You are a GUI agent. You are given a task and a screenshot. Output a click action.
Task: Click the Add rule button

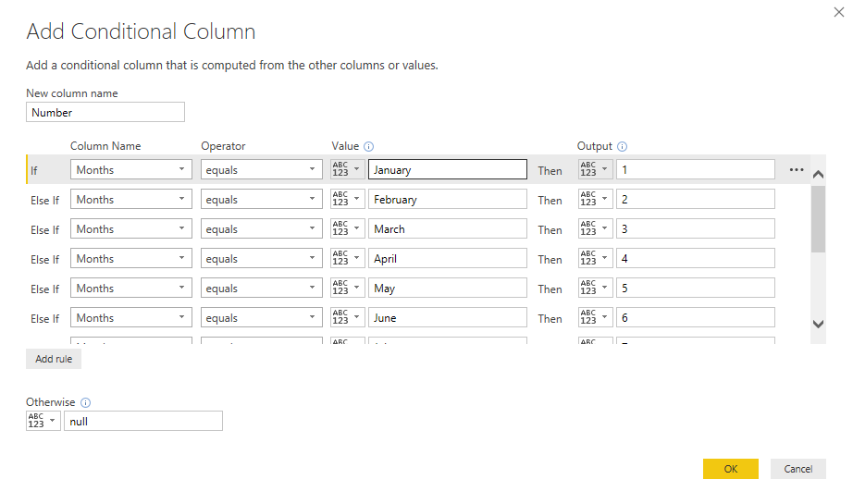click(54, 359)
